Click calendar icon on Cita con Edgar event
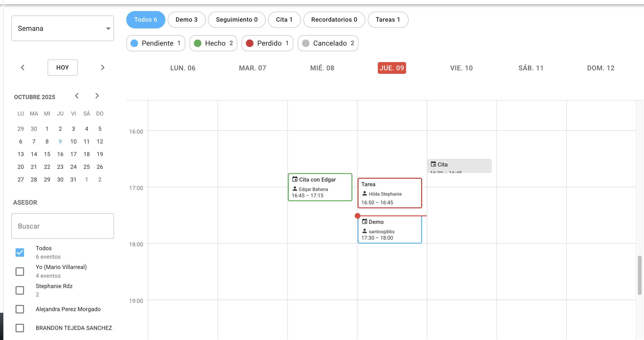Image resolution: width=644 pixels, height=340 pixels. click(295, 179)
